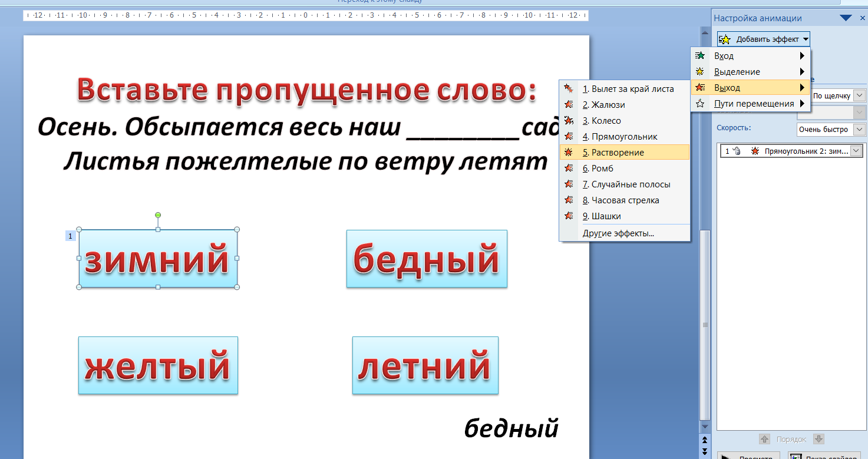Screen dimensions: 868x459
Task: Choose the Случайные полосы exit effect
Action: pos(624,184)
